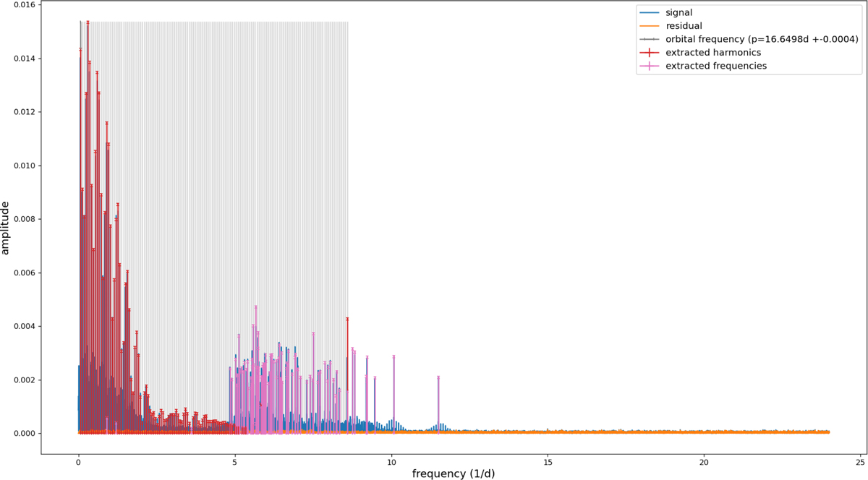Click the x-axis tick label 20
868x480 pixels.
click(x=705, y=460)
